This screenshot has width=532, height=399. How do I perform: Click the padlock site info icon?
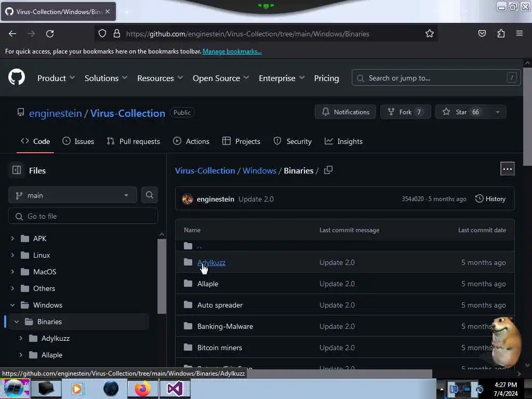click(117, 34)
